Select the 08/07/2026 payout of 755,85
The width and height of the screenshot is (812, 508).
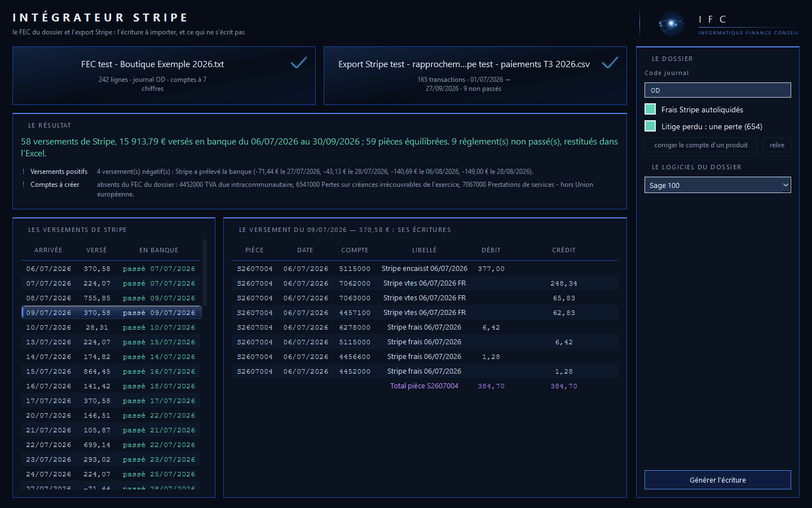click(x=111, y=298)
